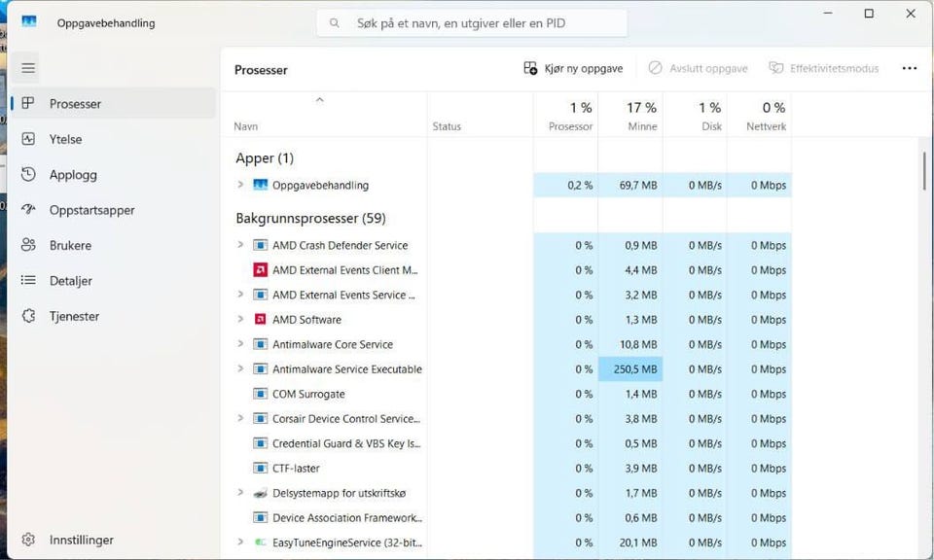Expand AMD Crash Defender Service
This screenshot has height=560, width=934.
[240, 245]
